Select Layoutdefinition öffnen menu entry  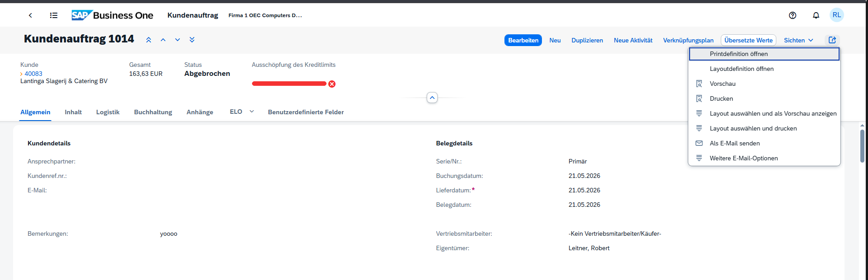pos(764,69)
